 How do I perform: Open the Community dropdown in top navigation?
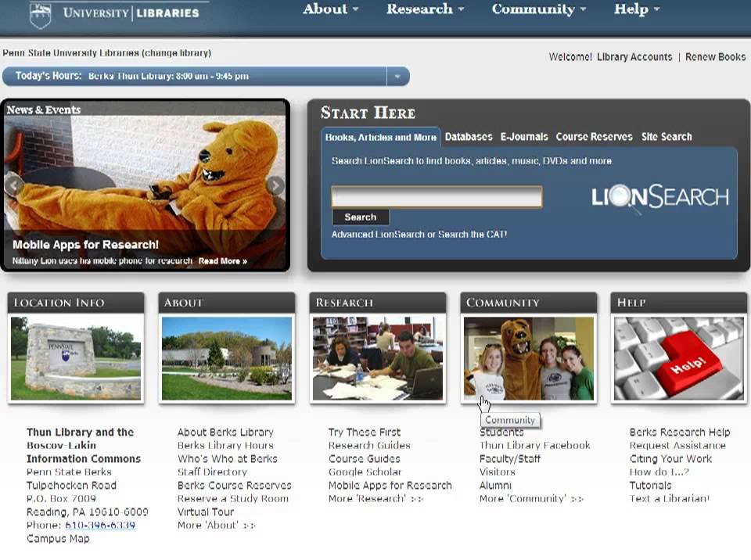pos(538,9)
